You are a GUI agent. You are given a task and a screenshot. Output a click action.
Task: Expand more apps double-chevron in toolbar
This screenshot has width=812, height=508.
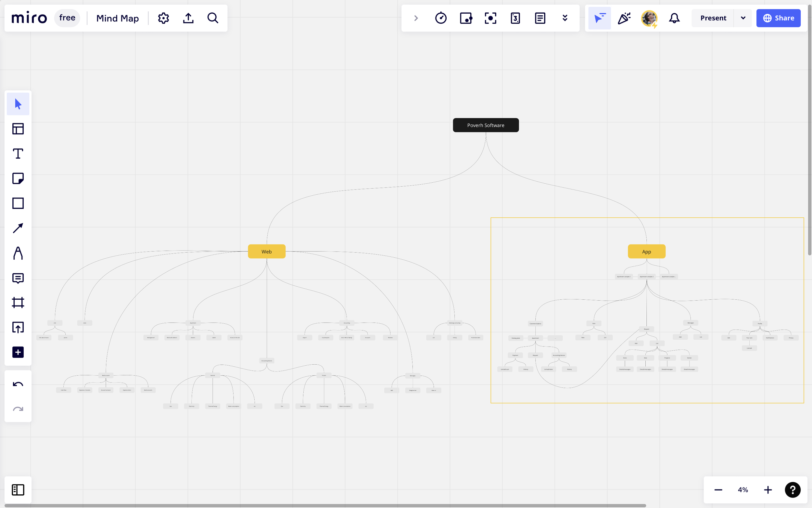[x=565, y=18]
